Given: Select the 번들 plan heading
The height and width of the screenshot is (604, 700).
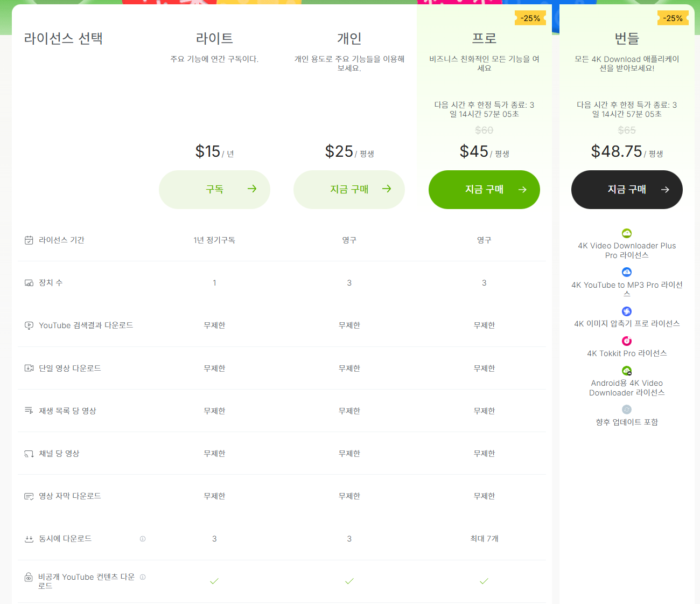Looking at the screenshot, I should click(x=627, y=38).
